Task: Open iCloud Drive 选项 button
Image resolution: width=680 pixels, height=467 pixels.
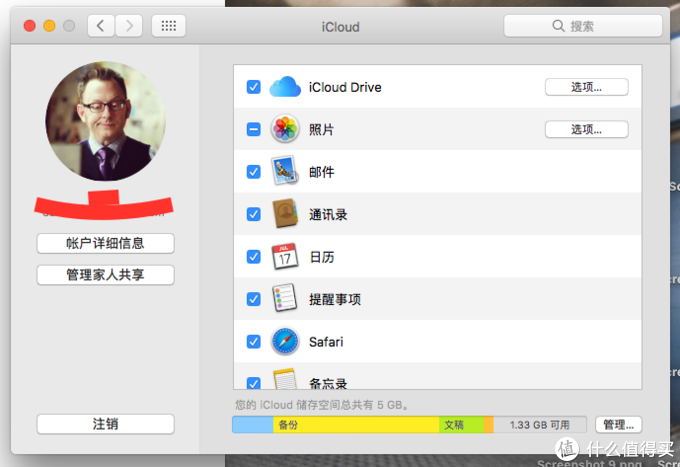Action: pyautogui.click(x=586, y=87)
